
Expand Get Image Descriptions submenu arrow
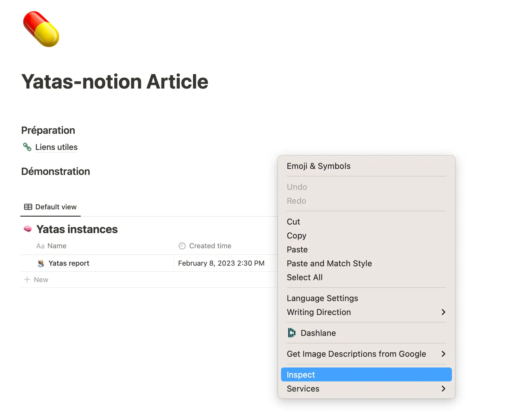(443, 354)
